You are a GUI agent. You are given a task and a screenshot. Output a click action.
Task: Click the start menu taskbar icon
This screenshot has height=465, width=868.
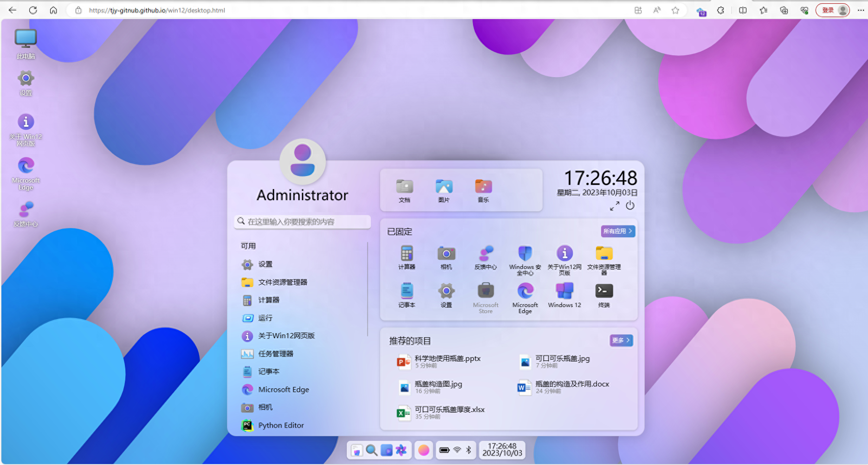point(356,450)
